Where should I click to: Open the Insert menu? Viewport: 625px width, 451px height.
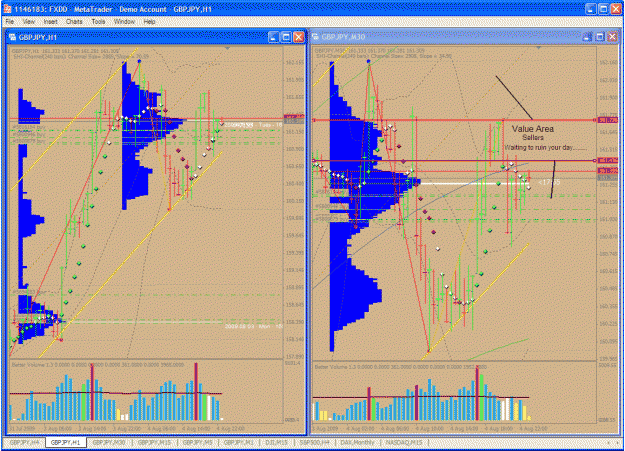(x=51, y=22)
